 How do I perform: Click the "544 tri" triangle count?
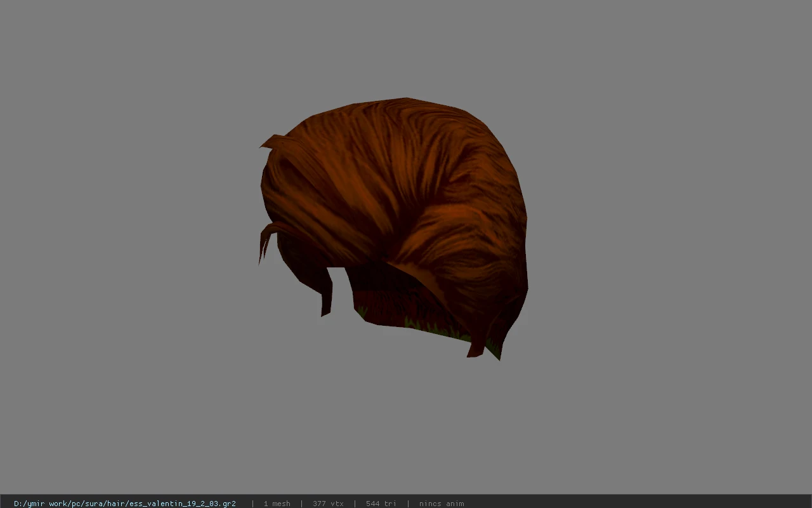381,504
